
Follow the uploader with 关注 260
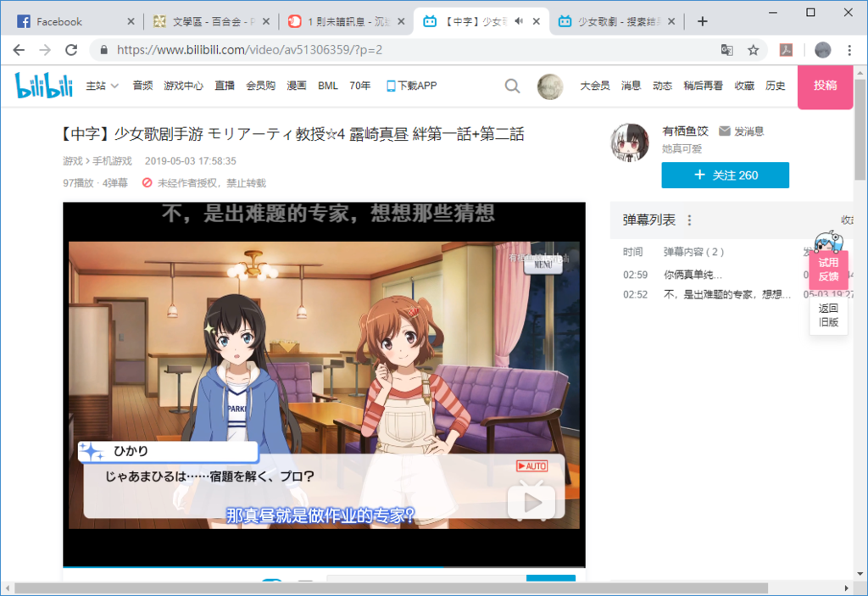(x=726, y=175)
